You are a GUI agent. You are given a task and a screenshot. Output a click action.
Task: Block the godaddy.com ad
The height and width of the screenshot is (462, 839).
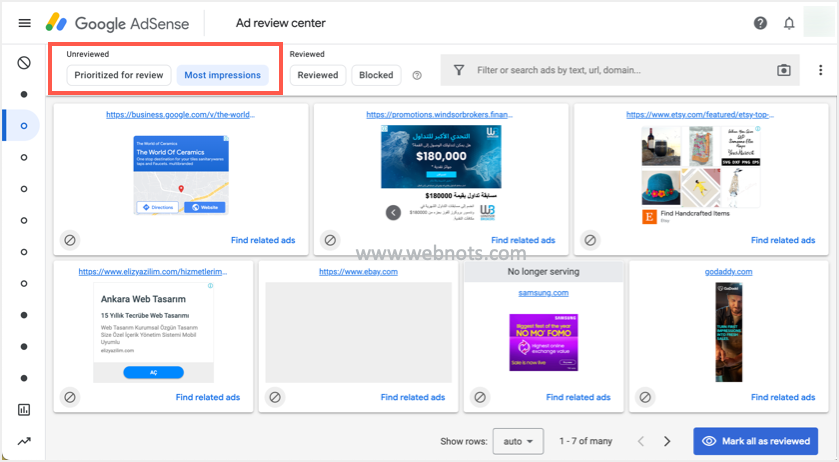click(x=645, y=397)
